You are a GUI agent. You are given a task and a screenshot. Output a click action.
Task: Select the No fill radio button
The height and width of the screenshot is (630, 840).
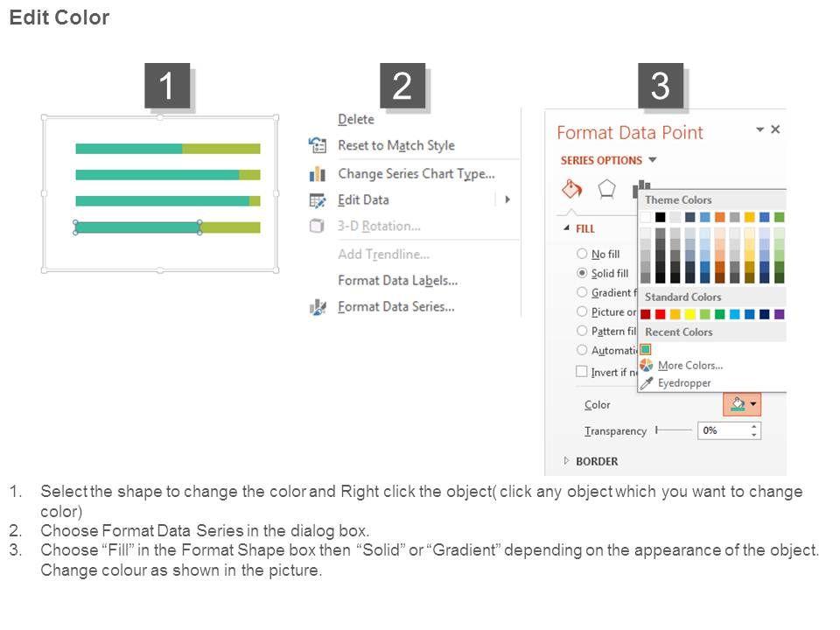coord(582,254)
